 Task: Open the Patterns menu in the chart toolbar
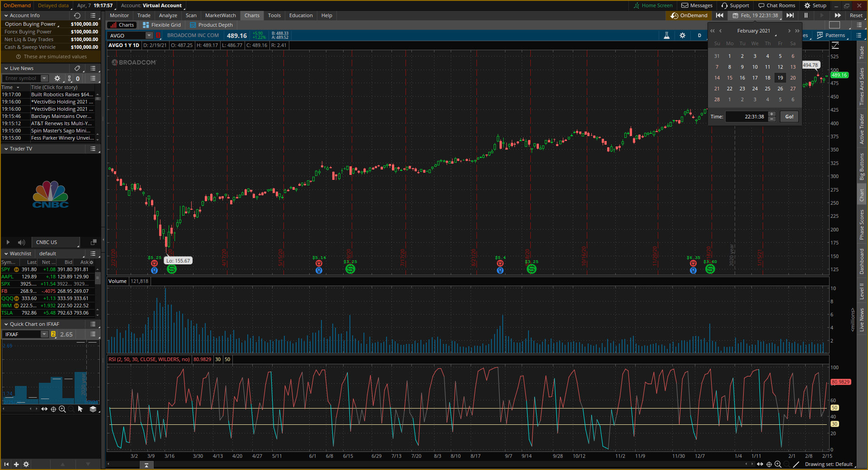click(x=831, y=35)
